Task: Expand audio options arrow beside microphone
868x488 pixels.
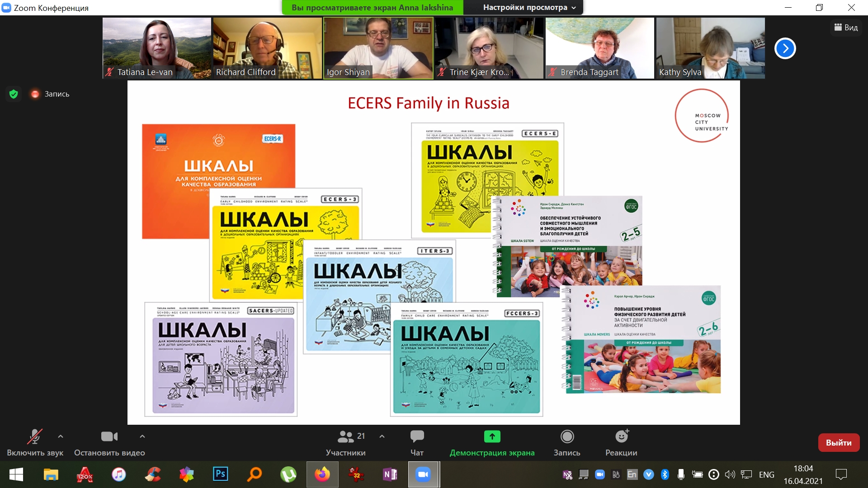Action: pos(61,436)
